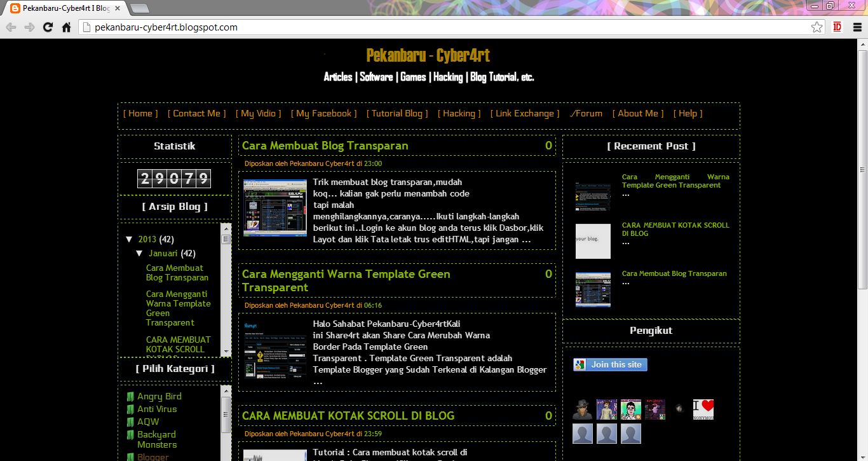Select the AQW category

(x=148, y=422)
